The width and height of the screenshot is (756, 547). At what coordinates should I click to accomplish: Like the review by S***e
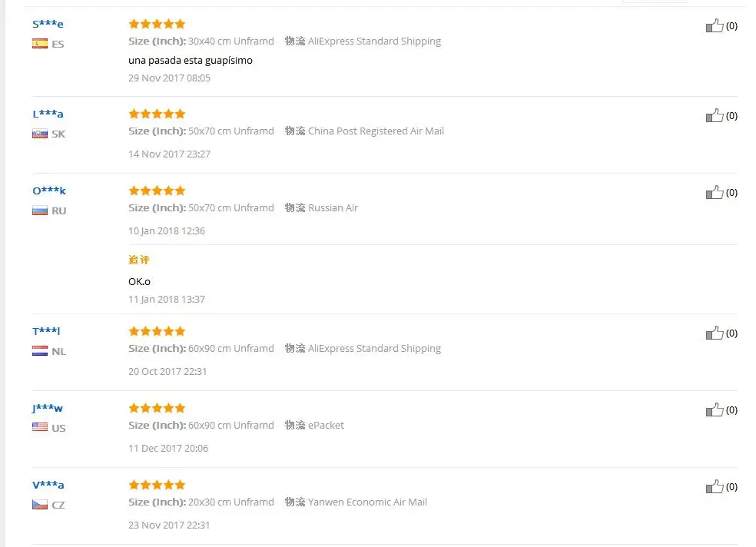[715, 26]
